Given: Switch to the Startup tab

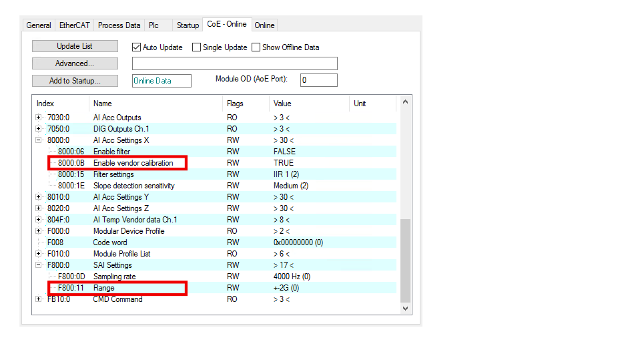Looking at the screenshot, I should pyautogui.click(x=188, y=25).
